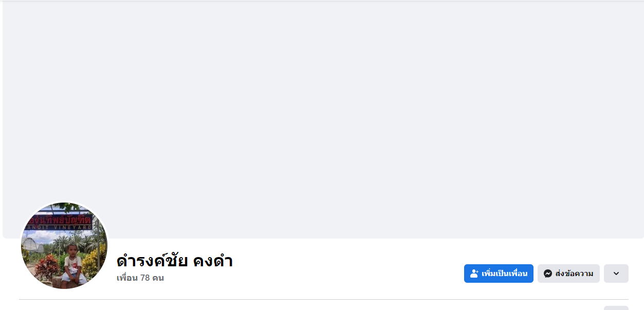Click the add-friend person icon
Screen dimensions: 644x310
click(474, 273)
